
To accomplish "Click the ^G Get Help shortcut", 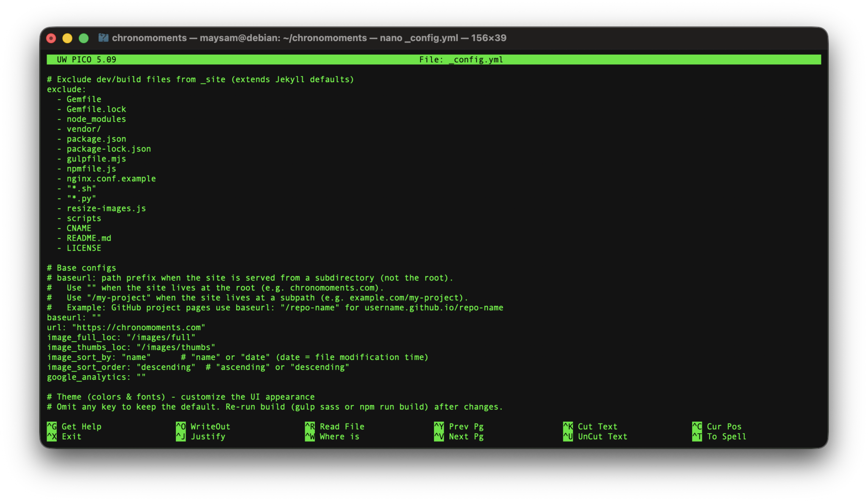I will point(74,426).
